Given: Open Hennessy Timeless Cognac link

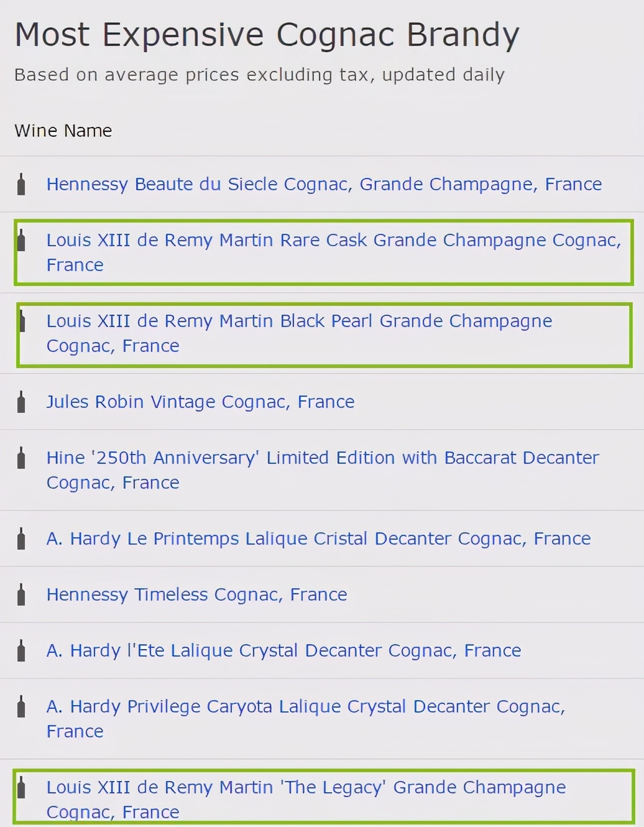Looking at the screenshot, I should (x=196, y=594).
